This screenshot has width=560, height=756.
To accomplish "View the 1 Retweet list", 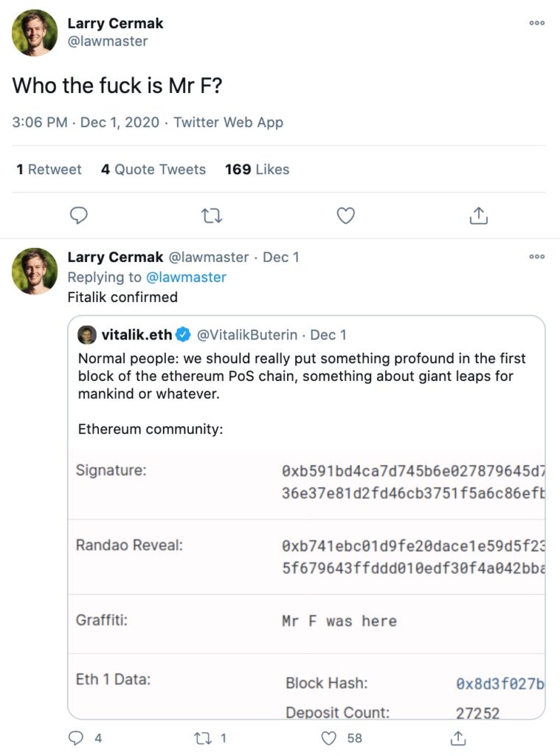I will tap(49, 169).
